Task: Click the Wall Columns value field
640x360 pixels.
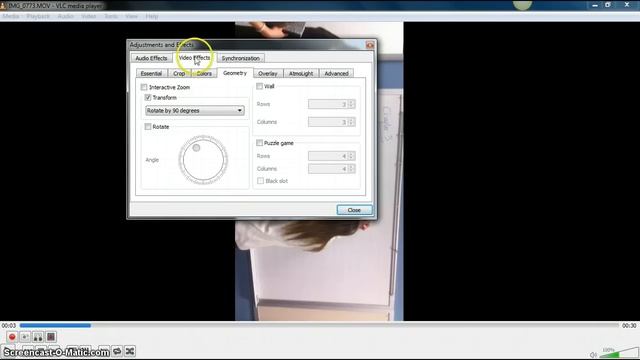Action: coord(328,122)
